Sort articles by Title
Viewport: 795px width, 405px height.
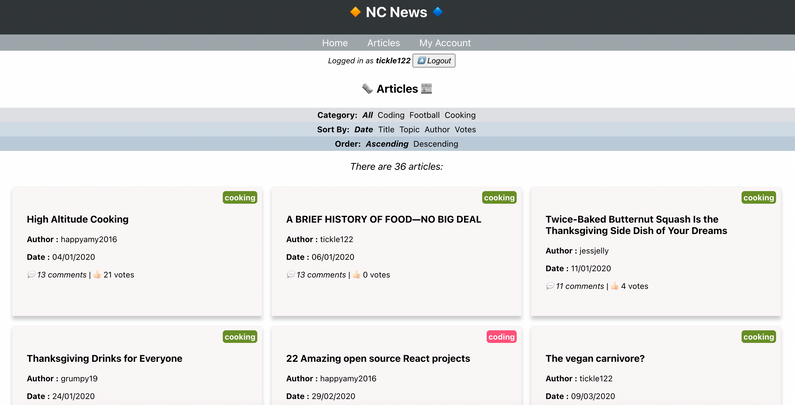[386, 130]
